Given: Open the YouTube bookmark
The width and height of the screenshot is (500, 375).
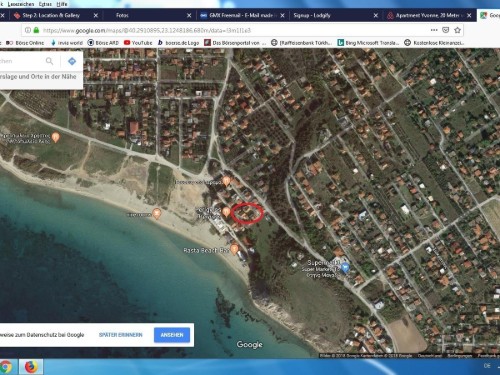Looking at the screenshot, I should [138, 43].
